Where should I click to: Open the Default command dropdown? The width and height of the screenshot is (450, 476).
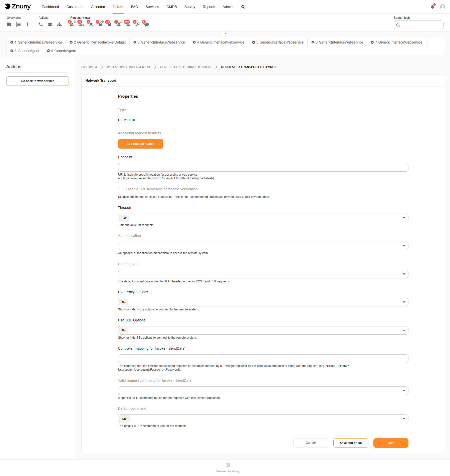click(403, 418)
